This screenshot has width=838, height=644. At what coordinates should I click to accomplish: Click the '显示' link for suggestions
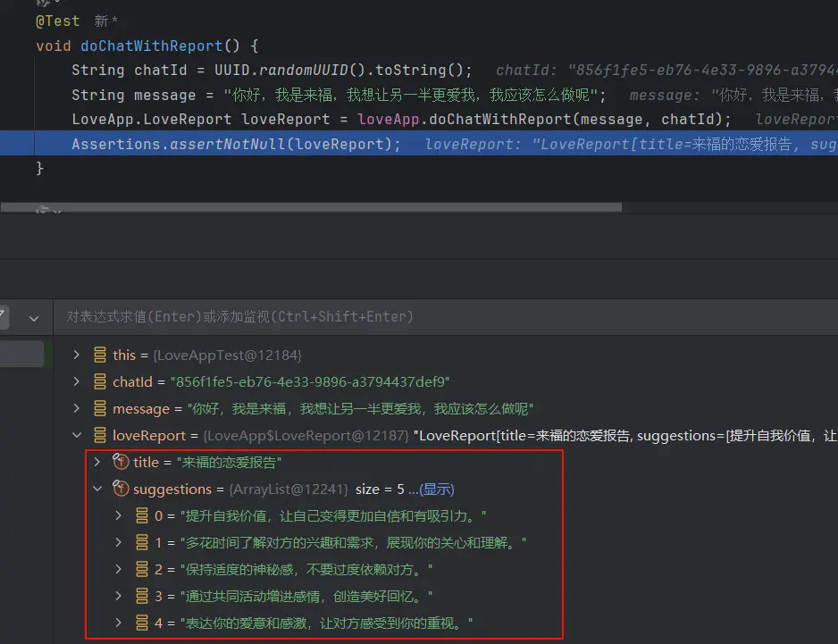point(436,489)
